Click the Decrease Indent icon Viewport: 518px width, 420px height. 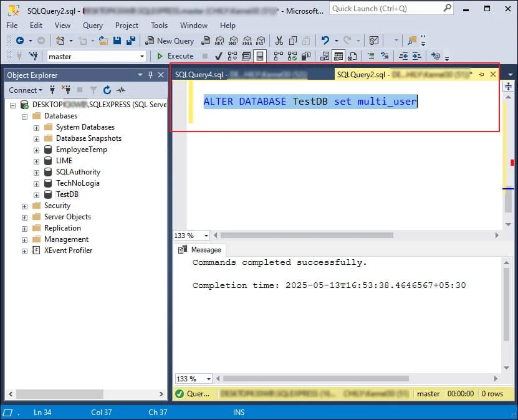(x=403, y=56)
